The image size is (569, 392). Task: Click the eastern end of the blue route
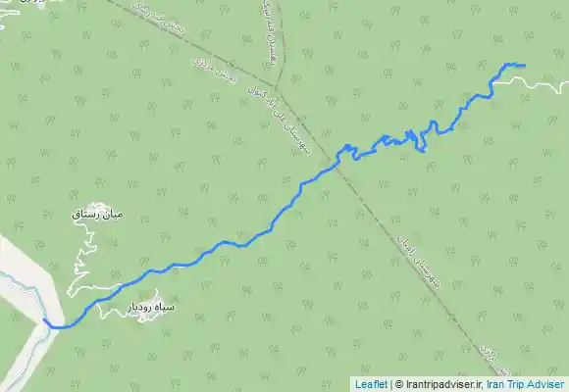click(524, 66)
